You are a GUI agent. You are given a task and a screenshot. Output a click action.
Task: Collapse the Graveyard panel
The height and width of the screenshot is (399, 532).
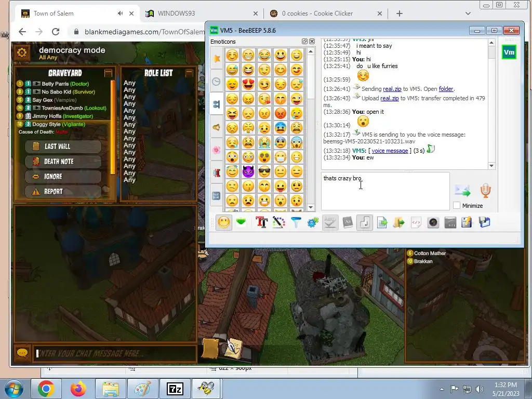pos(108,73)
